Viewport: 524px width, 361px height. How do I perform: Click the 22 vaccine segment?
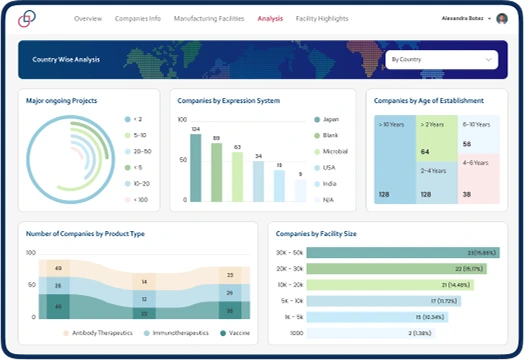(144, 313)
